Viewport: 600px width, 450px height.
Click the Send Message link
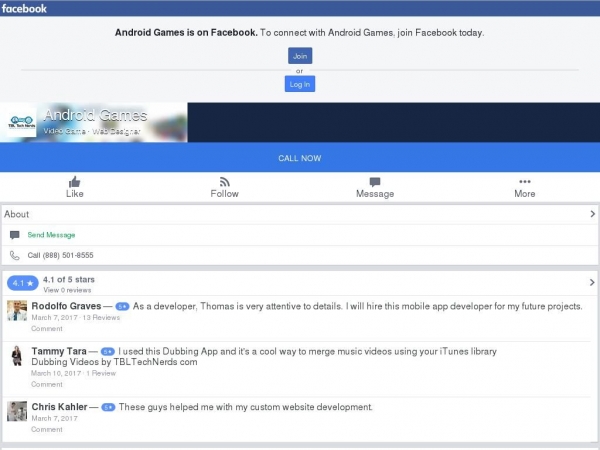pyautogui.click(x=51, y=235)
